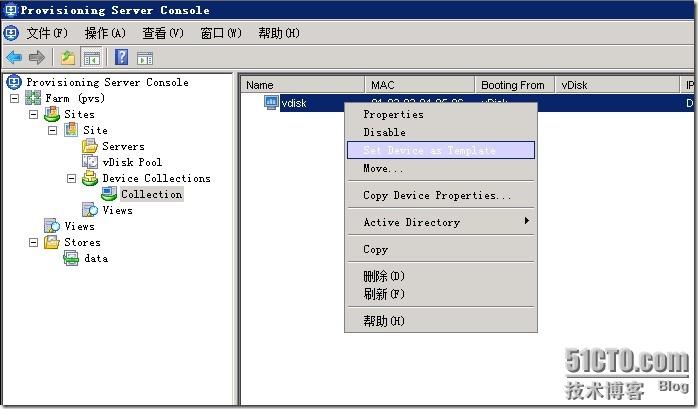Click the Collection computer icon
The image size is (698, 409).
[109, 194]
